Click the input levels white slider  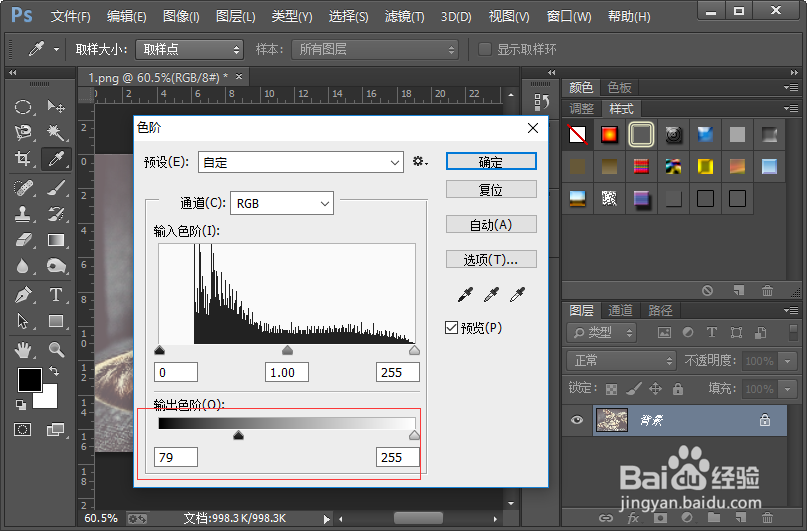414,350
